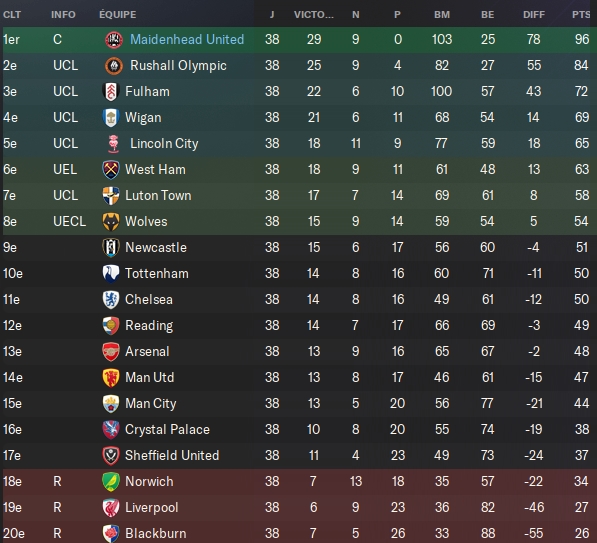Sort by the CLT ranking header
The height and width of the screenshot is (543, 597).
click(x=12, y=14)
